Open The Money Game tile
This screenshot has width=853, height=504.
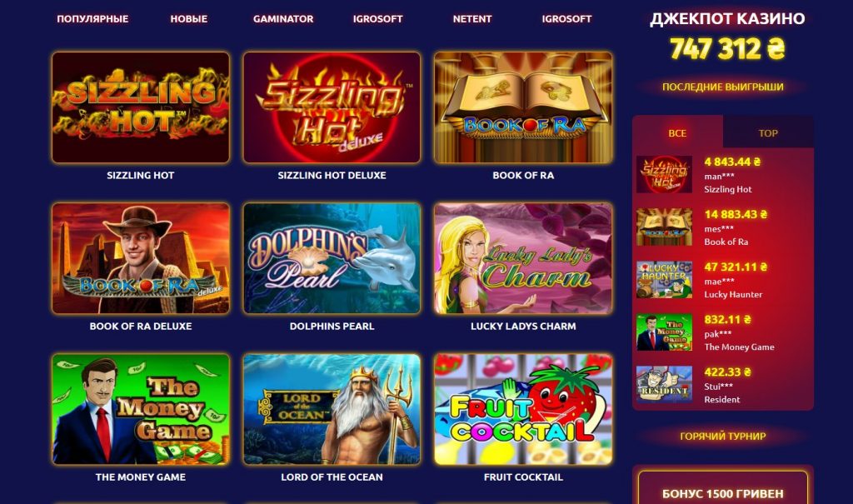[x=140, y=409]
